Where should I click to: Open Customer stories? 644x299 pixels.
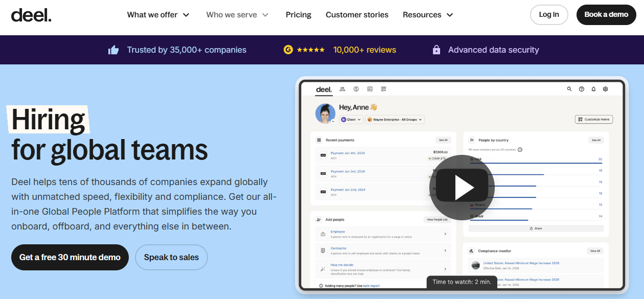(357, 15)
